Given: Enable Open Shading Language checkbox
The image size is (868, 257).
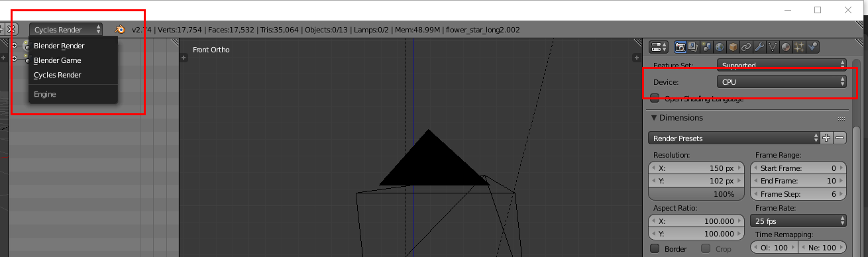Looking at the screenshot, I should (655, 98).
